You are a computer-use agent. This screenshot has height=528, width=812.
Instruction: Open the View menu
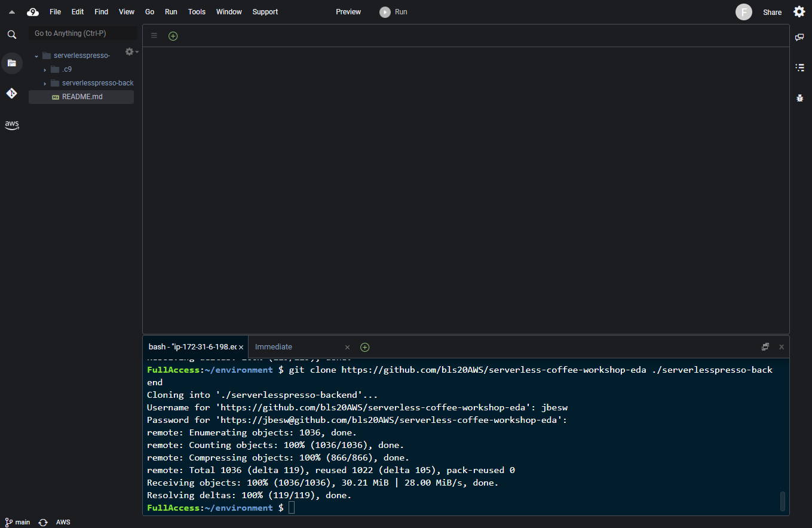click(x=127, y=12)
